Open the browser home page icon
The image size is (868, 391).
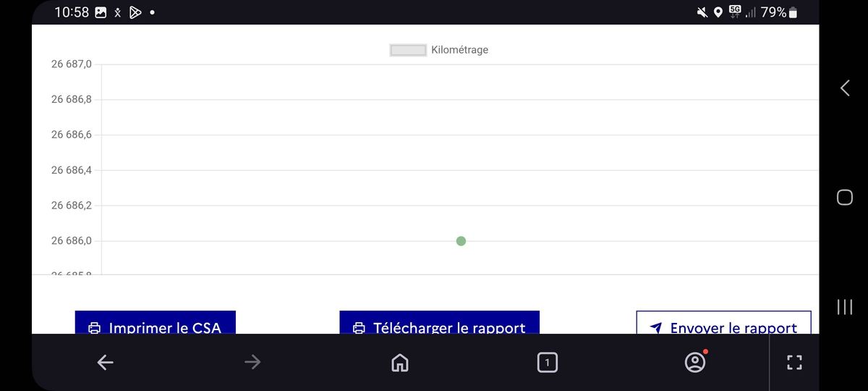point(399,363)
